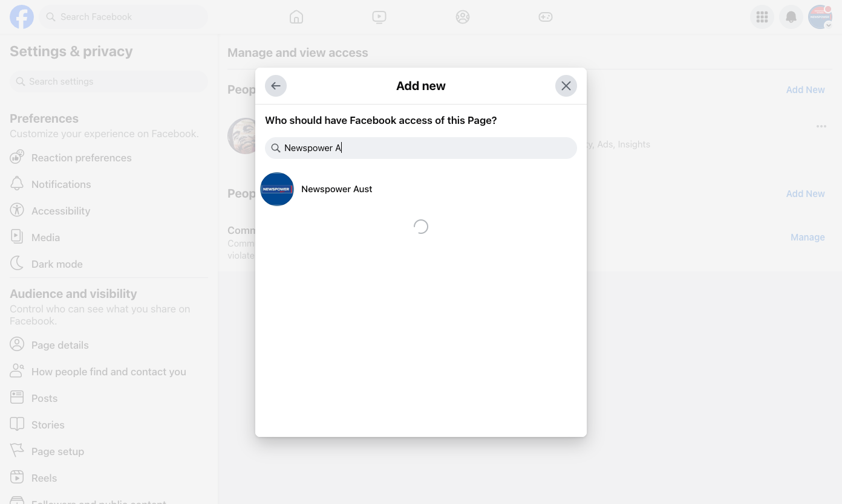Open Stories settings
Image resolution: width=842 pixels, height=504 pixels.
[109, 425]
